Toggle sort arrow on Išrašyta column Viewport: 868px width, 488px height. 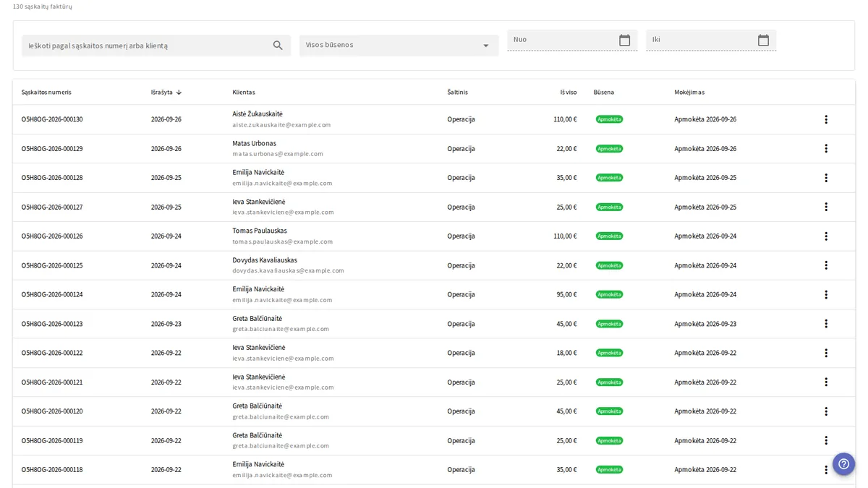pos(179,93)
